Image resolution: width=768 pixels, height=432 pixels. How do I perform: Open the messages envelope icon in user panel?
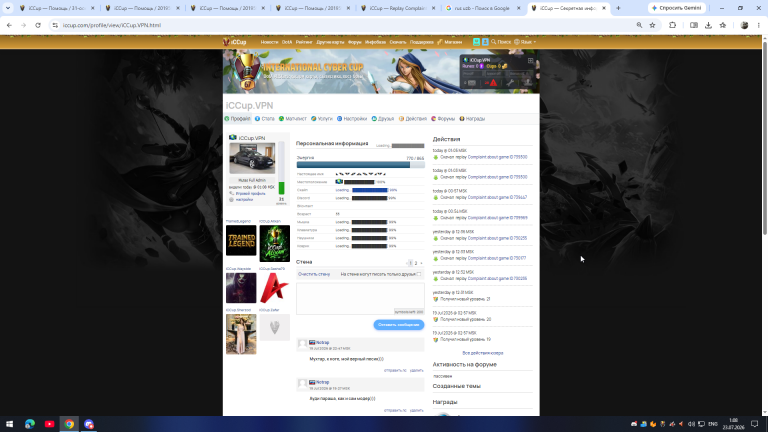472,83
